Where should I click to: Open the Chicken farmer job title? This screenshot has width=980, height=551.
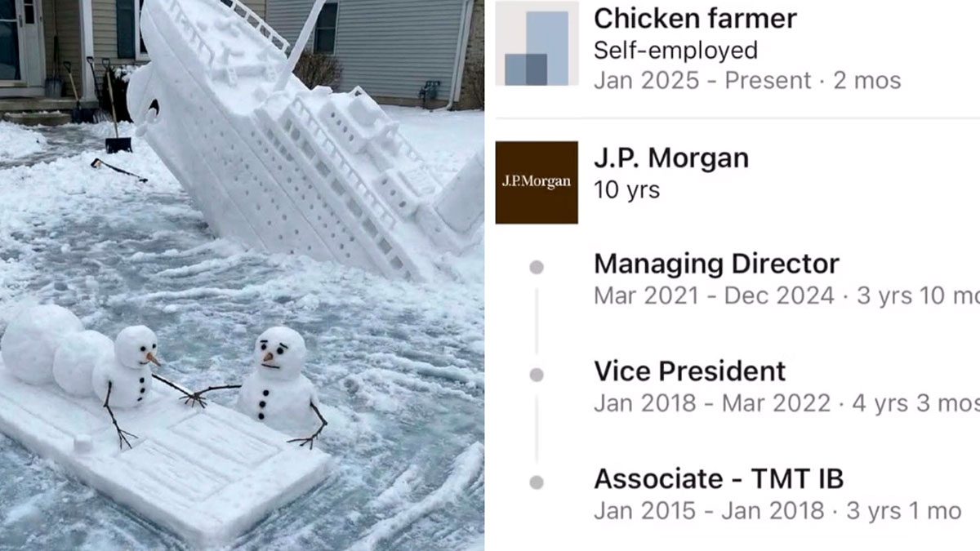click(695, 19)
